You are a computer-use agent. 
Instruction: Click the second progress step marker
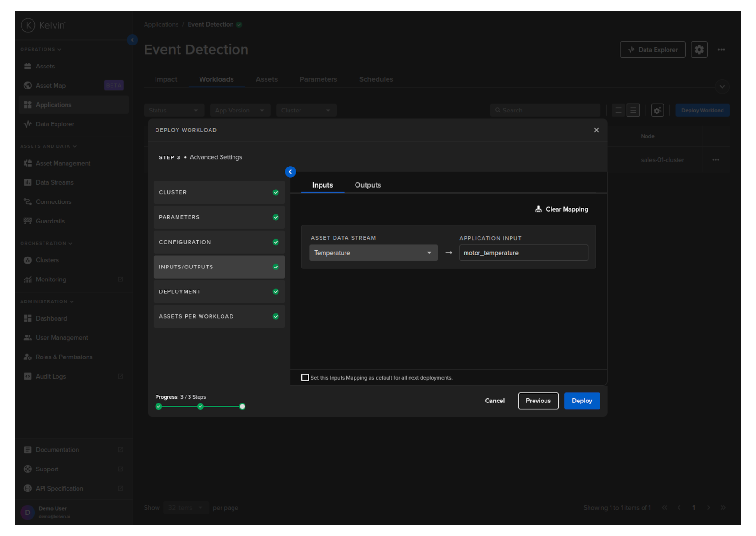click(x=200, y=407)
